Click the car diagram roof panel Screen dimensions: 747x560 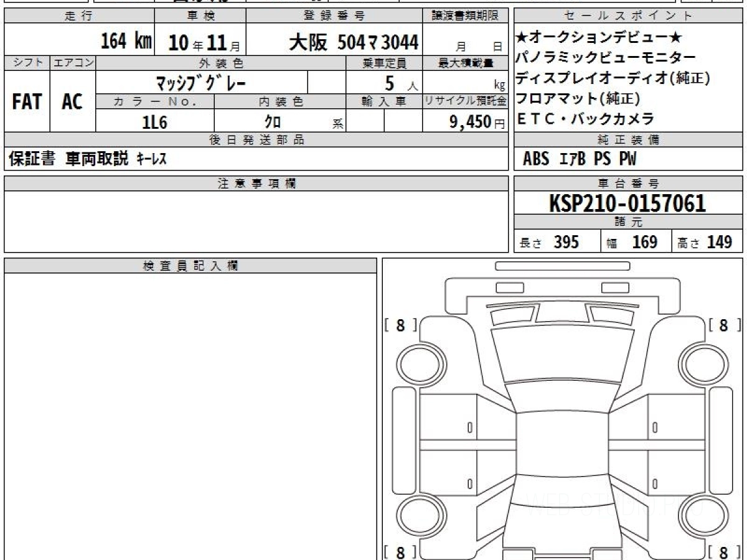coord(563,445)
